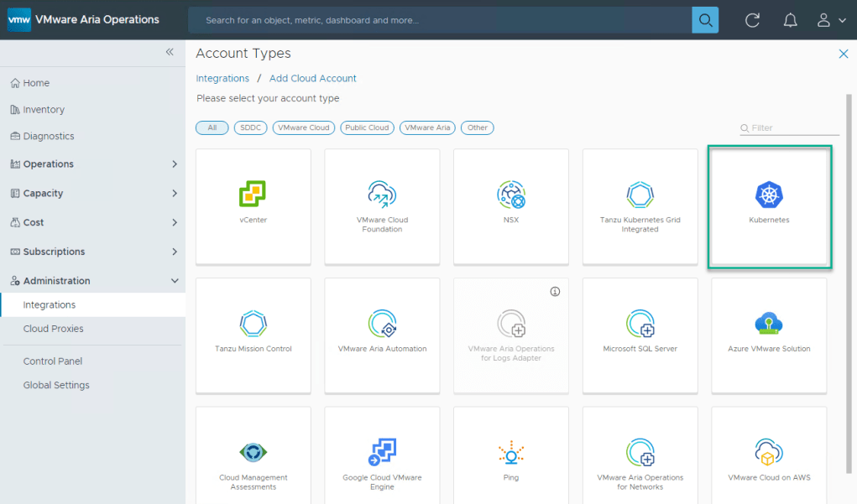Click the Integrations breadcrumb link
The image size is (857, 504).
coord(222,77)
